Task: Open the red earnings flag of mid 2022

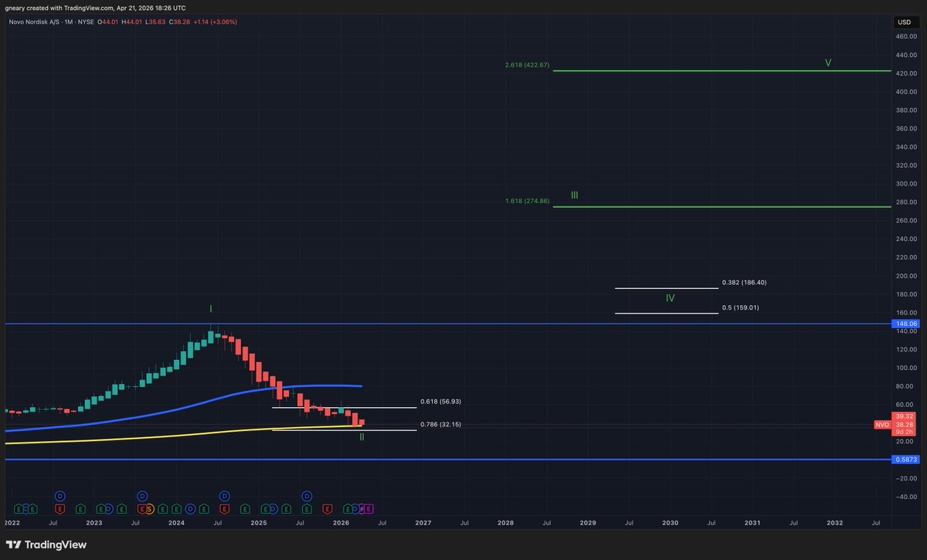Action: (60, 509)
